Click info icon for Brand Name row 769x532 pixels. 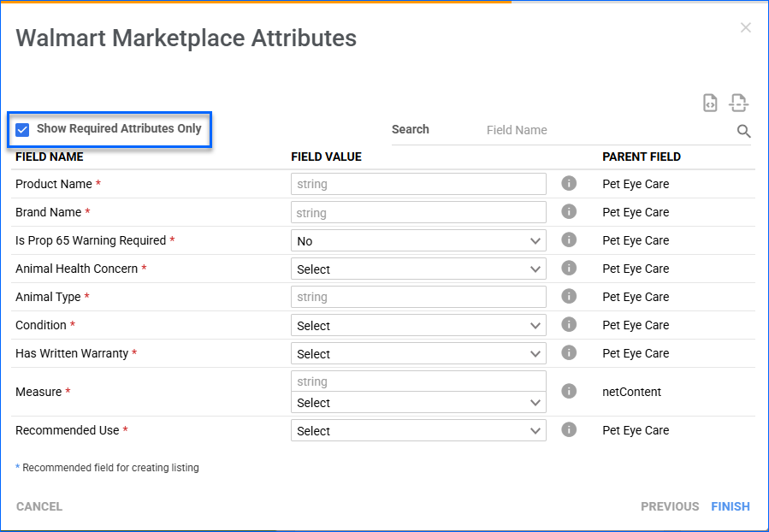coord(569,211)
